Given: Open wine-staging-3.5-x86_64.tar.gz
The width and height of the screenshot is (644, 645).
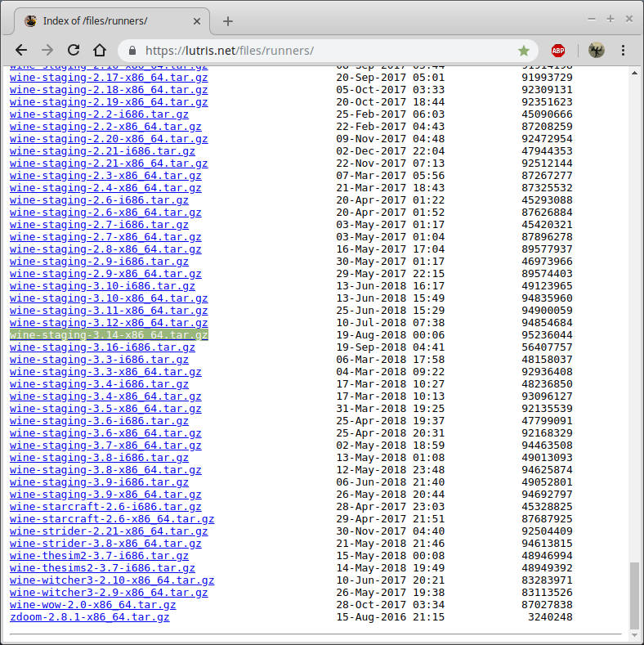Looking at the screenshot, I should coord(105,409).
